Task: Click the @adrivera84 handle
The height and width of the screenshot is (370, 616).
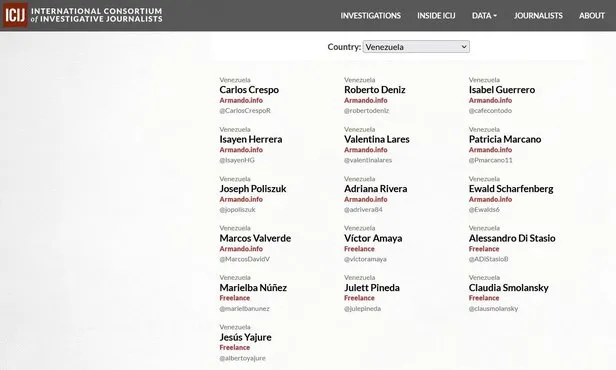Action: tap(363, 209)
